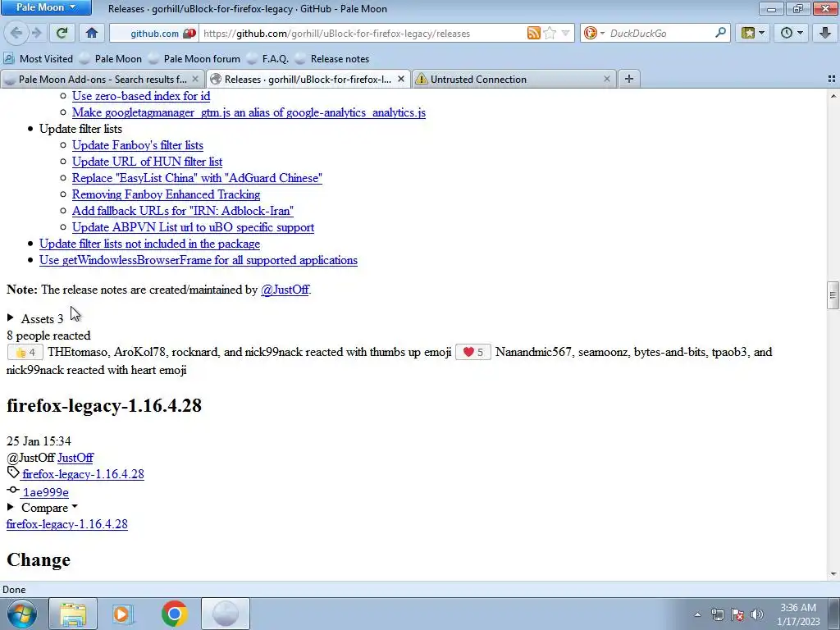Open the getWindowlessBrowserFrame link

click(x=199, y=260)
